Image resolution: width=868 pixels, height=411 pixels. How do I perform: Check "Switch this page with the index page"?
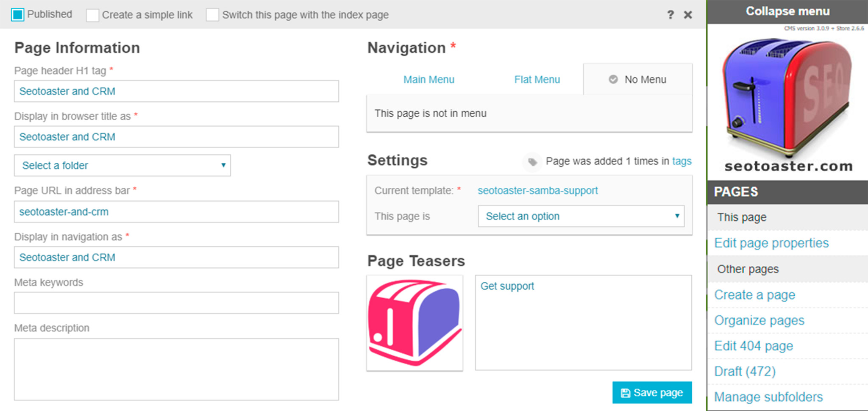[x=212, y=14]
